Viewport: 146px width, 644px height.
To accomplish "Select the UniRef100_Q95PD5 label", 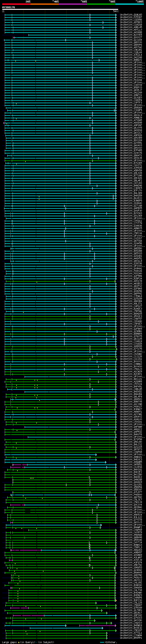I will coord(131,346).
